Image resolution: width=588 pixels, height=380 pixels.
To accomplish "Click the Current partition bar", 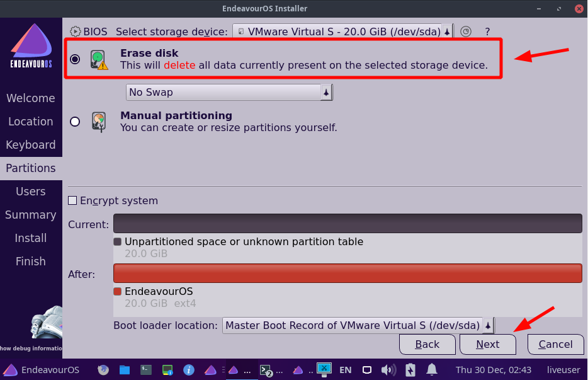I will coord(348,224).
